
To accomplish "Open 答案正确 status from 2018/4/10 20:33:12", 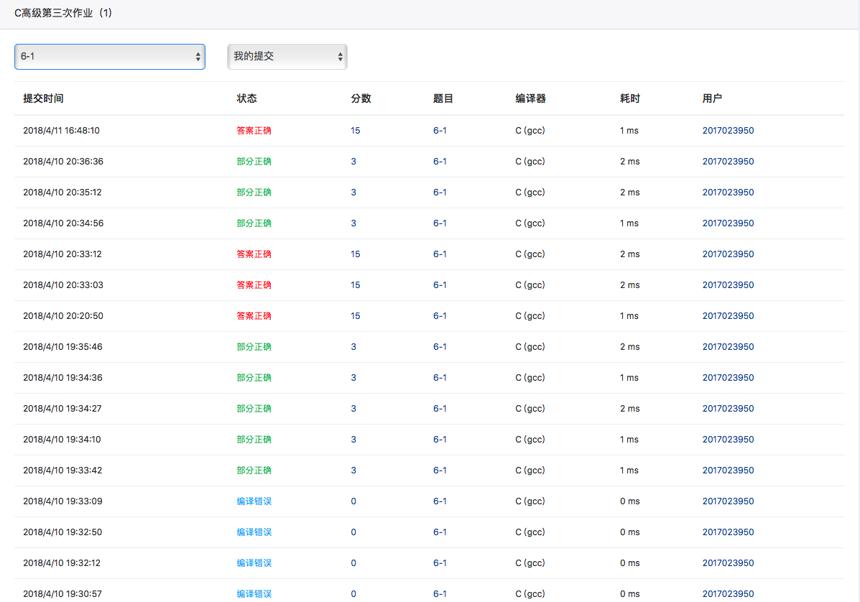I will tap(254, 254).
